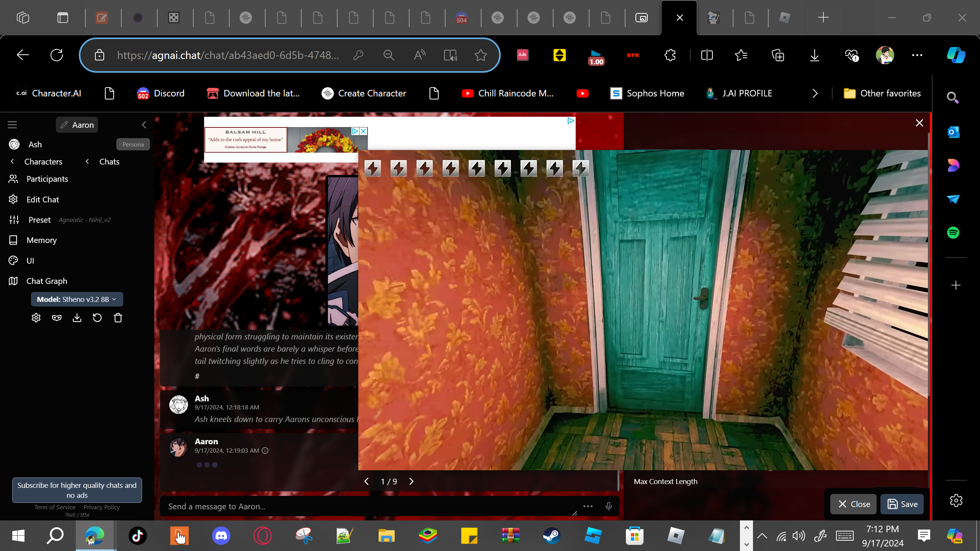980x551 pixels.
Task: Click the info icon beside Aaron's timestamp
Action: (x=265, y=450)
